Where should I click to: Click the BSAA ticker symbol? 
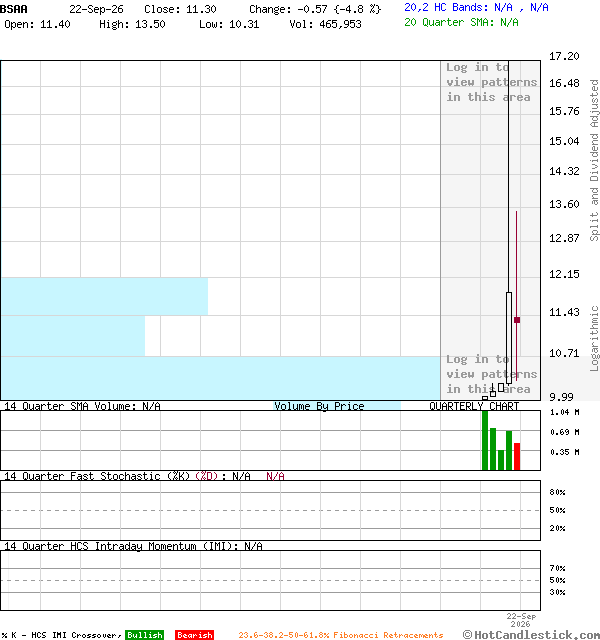(14, 9)
